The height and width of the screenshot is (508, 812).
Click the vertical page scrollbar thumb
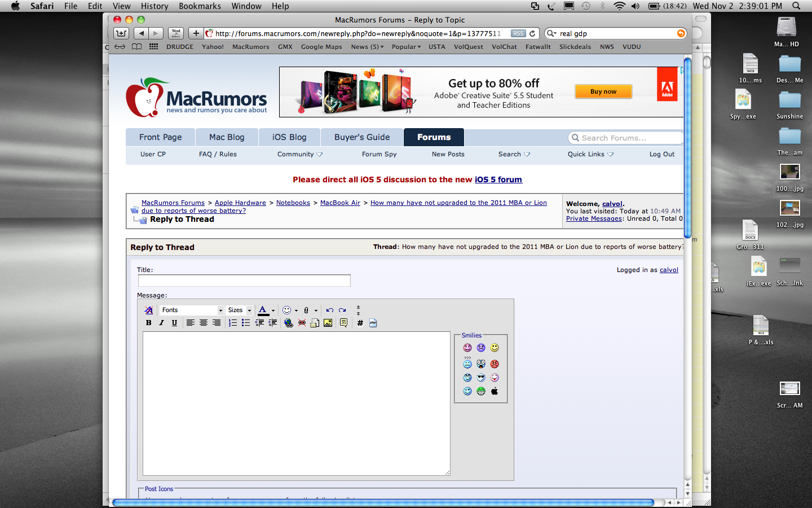[687, 147]
